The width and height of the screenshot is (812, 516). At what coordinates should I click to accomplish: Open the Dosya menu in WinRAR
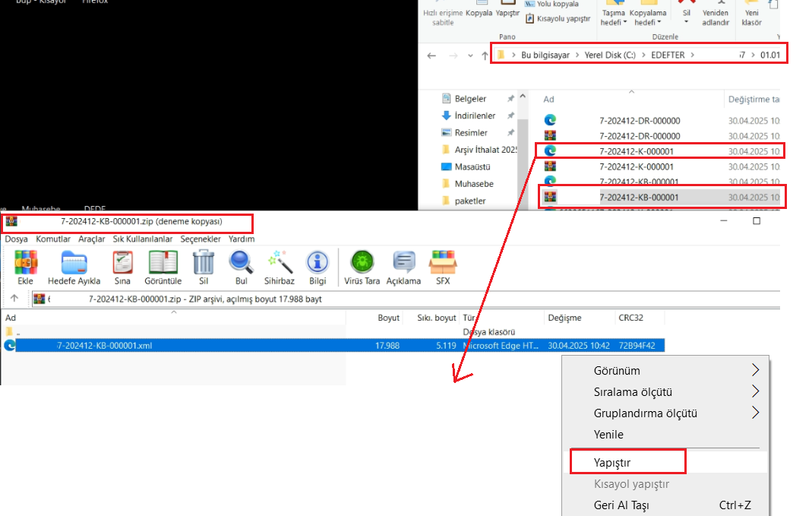(16, 239)
